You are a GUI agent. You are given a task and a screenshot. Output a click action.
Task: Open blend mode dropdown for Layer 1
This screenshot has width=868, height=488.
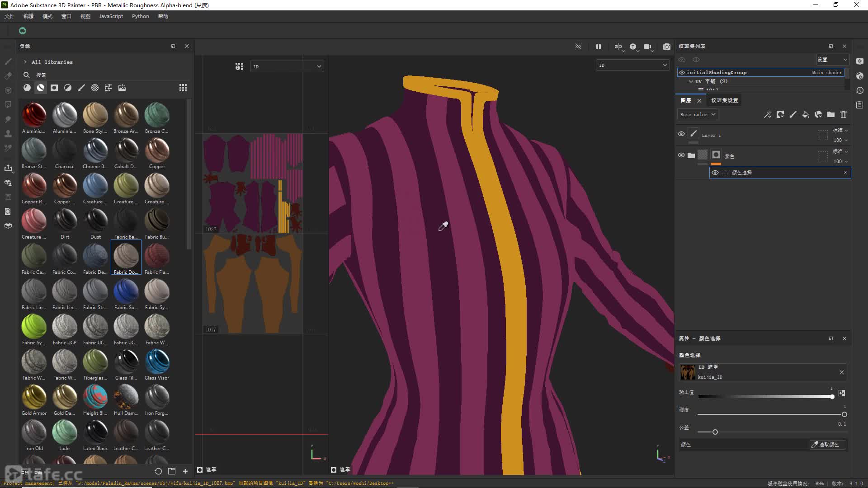point(840,130)
